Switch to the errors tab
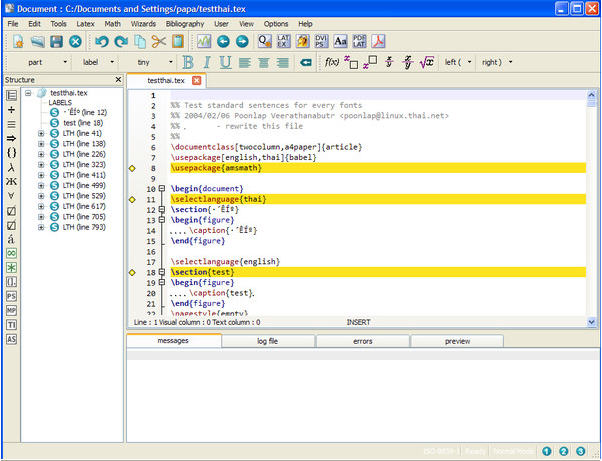This screenshot has width=602, height=461. coord(362,341)
